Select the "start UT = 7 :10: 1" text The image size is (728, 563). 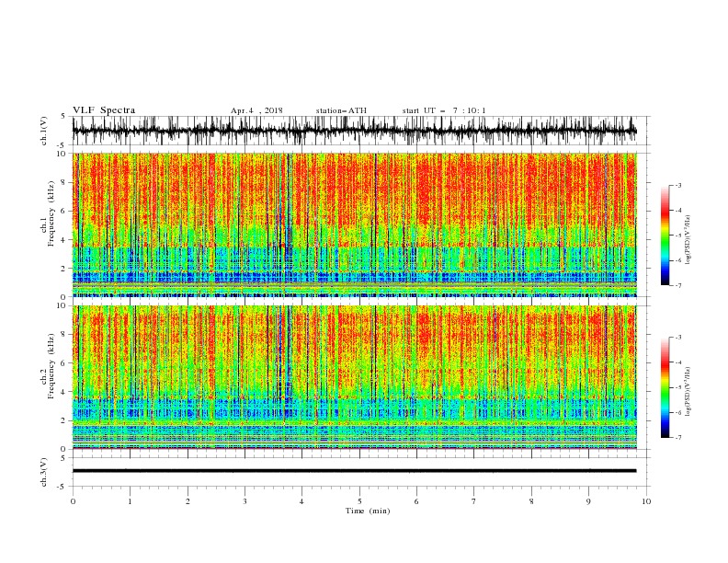click(x=444, y=110)
